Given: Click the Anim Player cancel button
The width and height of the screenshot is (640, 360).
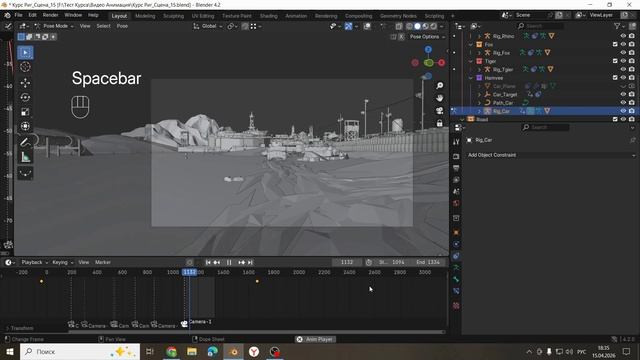Looking at the screenshot, I should point(299,339).
